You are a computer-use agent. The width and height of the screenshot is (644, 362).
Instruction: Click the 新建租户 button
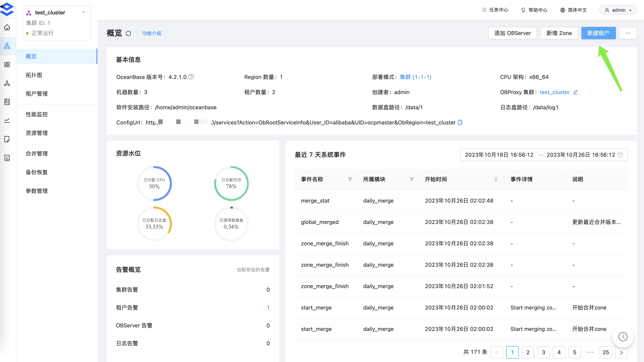598,33
